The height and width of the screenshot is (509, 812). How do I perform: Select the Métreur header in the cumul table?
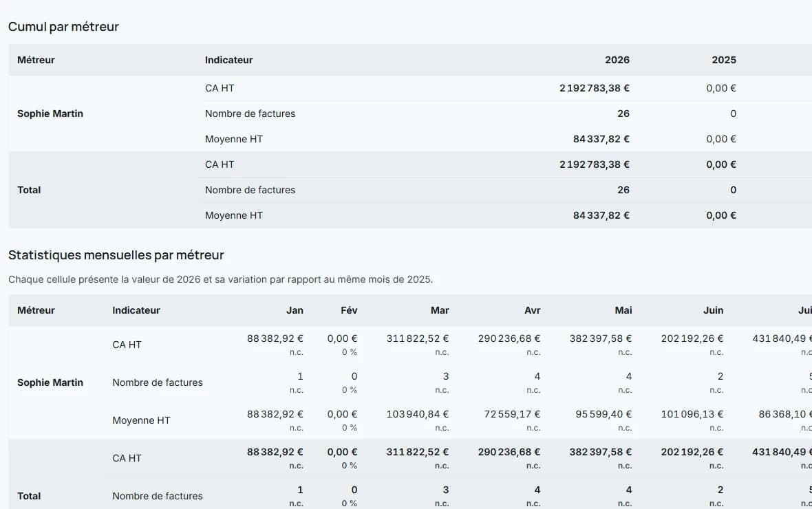click(36, 60)
